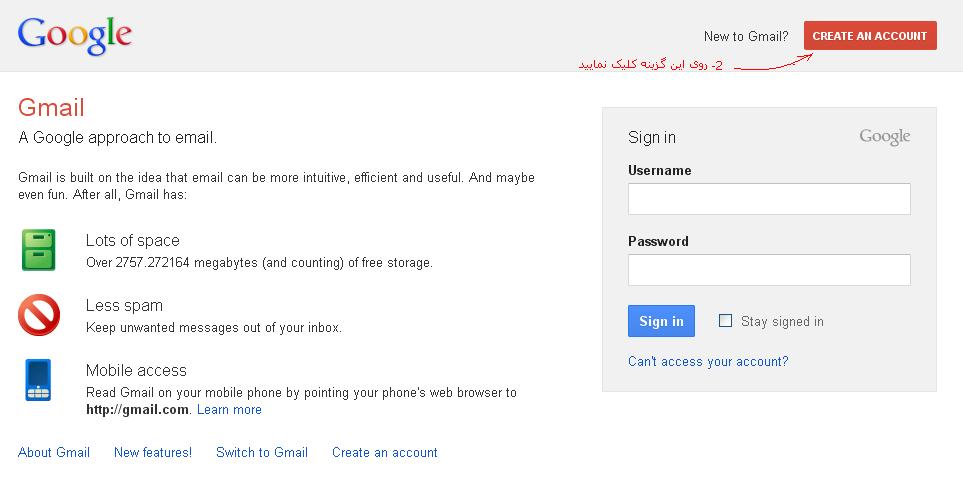Open the New features! footer link
The height and width of the screenshot is (497, 963).
point(153,453)
